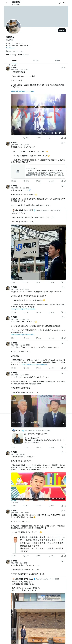Screen dimensions: 72x644
Task: Enter fullscreen on the pinned post video
Action: 64,133
